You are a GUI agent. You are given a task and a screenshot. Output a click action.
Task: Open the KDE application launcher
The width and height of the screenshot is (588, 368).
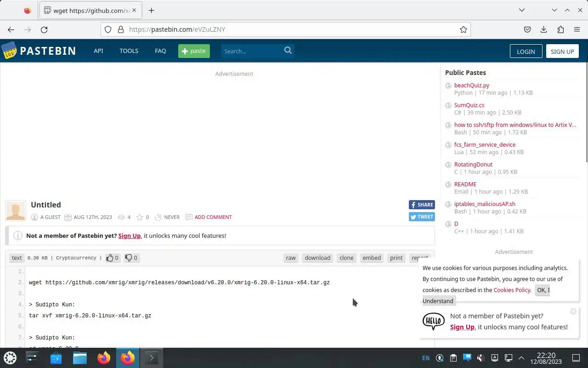pos(10,358)
